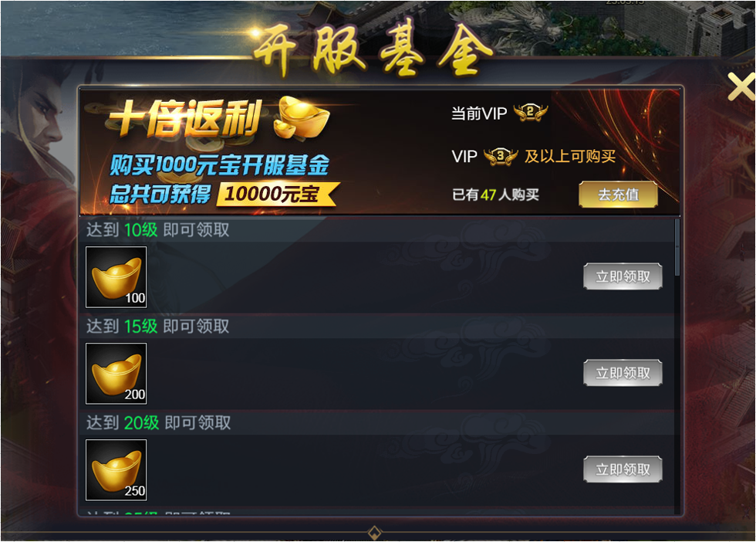The height and width of the screenshot is (542, 756).
Task: Click the current VIP 2 winged badge
Action: [531, 113]
